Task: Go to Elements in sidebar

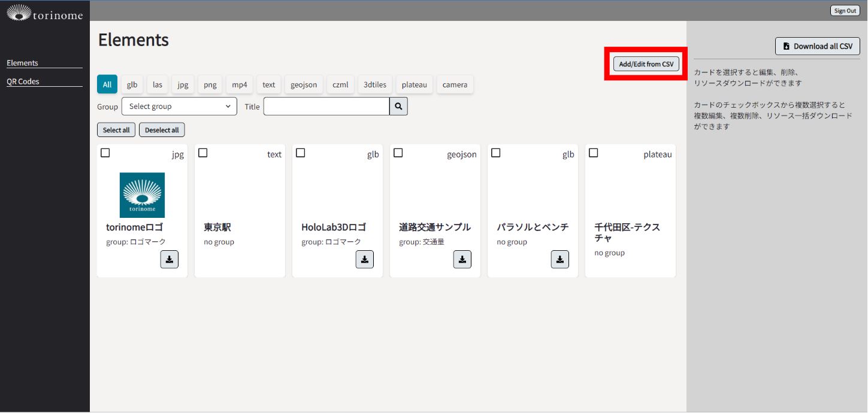Action: tap(22, 63)
